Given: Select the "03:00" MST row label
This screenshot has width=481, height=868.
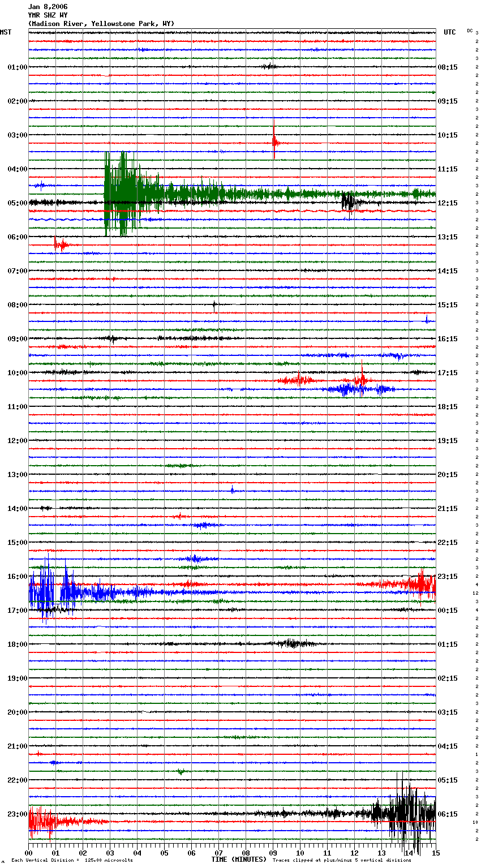Looking at the screenshot, I should pyautogui.click(x=18, y=135).
